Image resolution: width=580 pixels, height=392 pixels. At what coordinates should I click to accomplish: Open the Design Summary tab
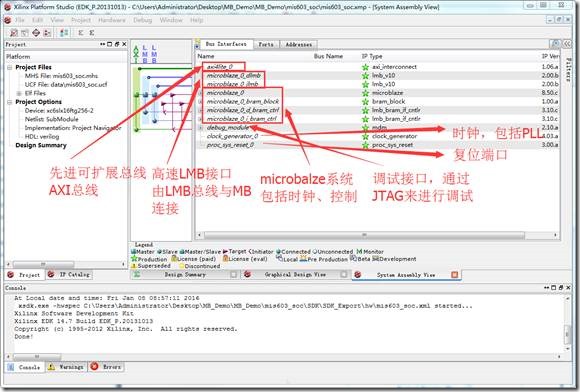[185, 274]
